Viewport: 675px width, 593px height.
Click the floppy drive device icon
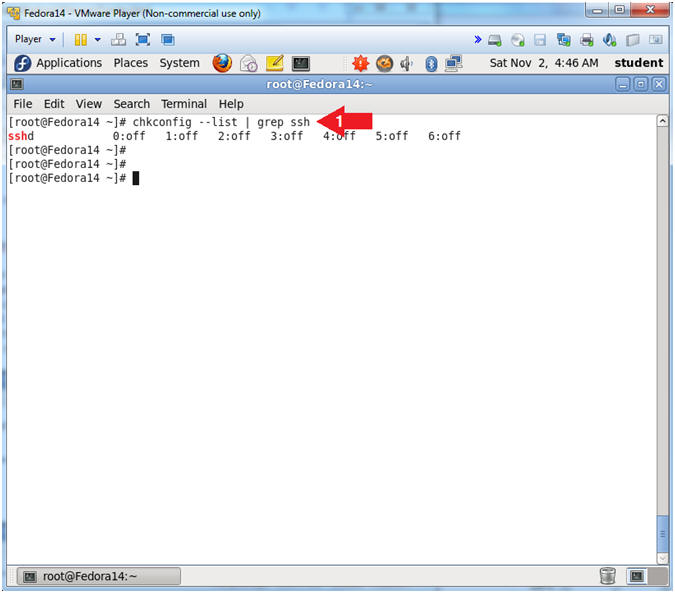540,40
